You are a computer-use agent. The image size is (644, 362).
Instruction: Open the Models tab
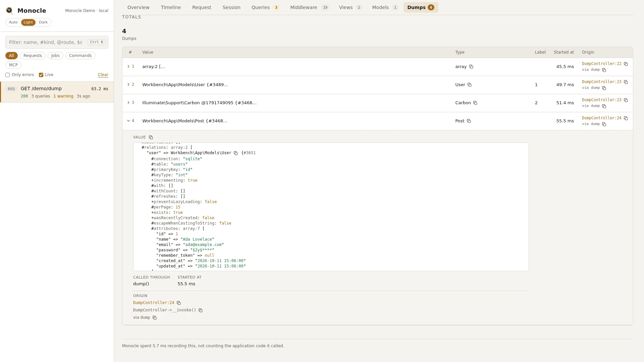(385, 7)
